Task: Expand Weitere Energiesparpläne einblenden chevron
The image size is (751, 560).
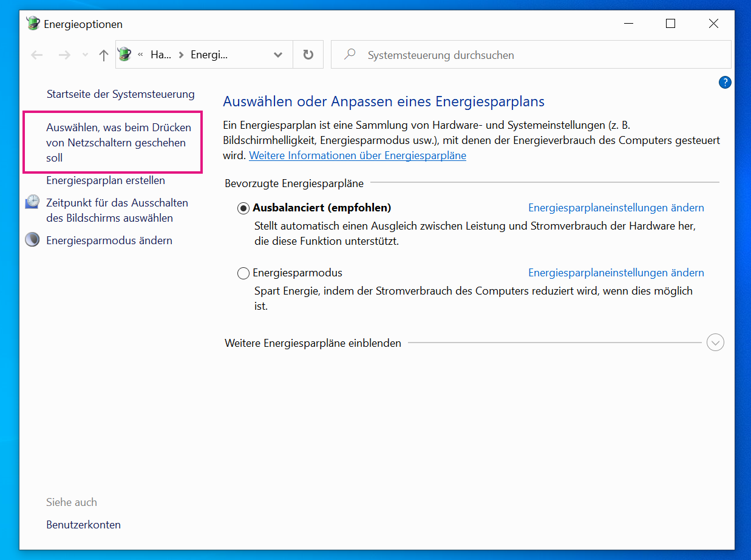Action: (x=715, y=343)
